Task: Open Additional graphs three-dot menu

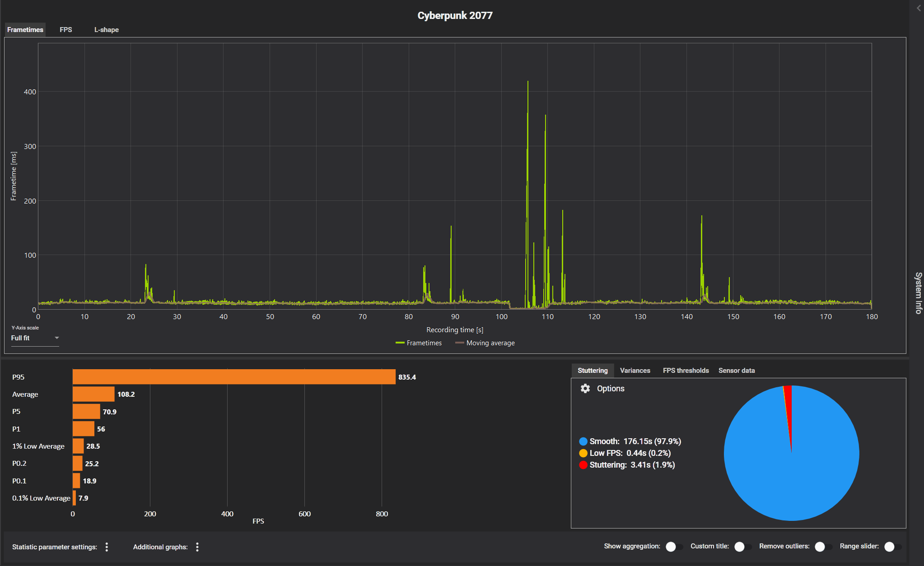Action: (197, 547)
